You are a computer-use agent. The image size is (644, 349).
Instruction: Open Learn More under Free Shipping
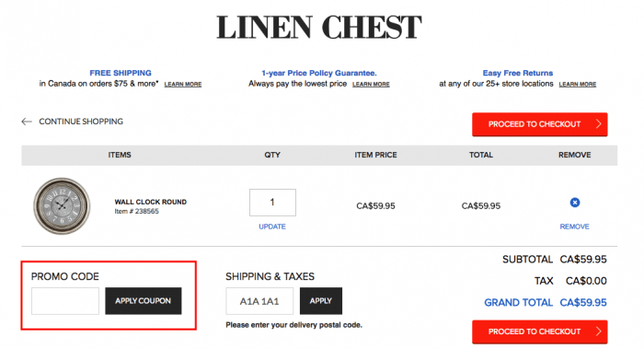[x=183, y=85]
